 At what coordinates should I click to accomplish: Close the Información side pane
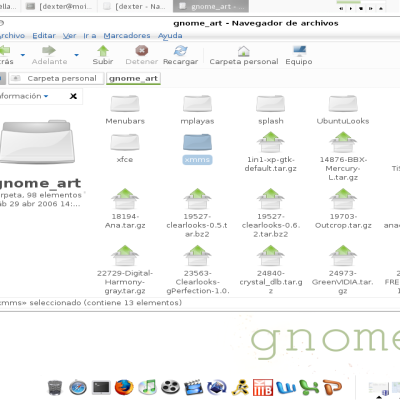point(73,96)
